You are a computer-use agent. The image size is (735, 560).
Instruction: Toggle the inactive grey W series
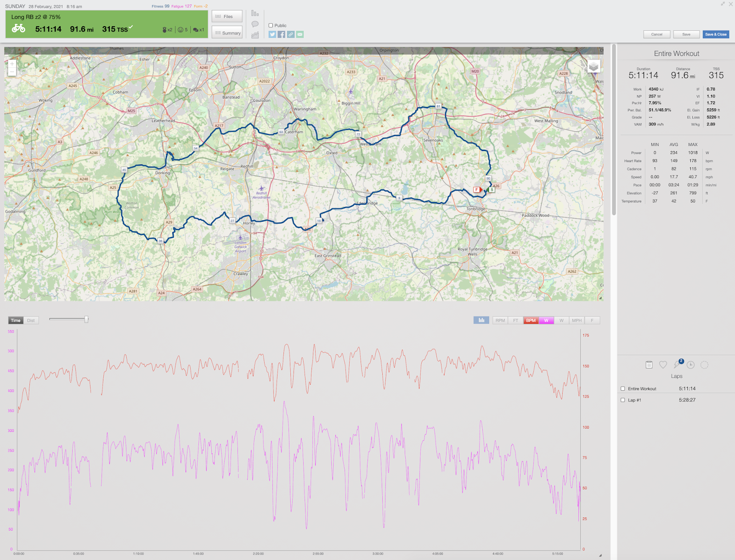[561, 320]
